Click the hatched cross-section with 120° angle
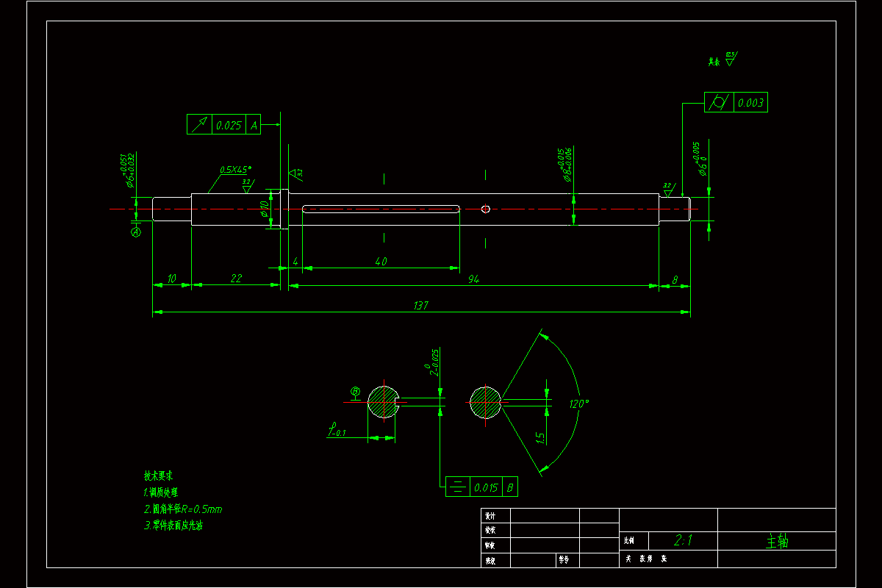The image size is (882, 588). [x=486, y=402]
